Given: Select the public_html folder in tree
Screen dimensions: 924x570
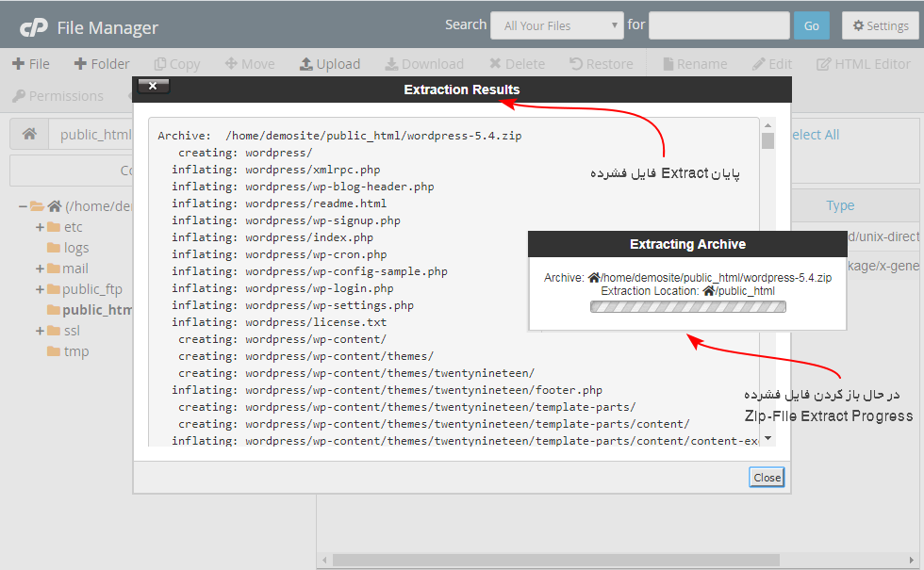Looking at the screenshot, I should 90,310.
